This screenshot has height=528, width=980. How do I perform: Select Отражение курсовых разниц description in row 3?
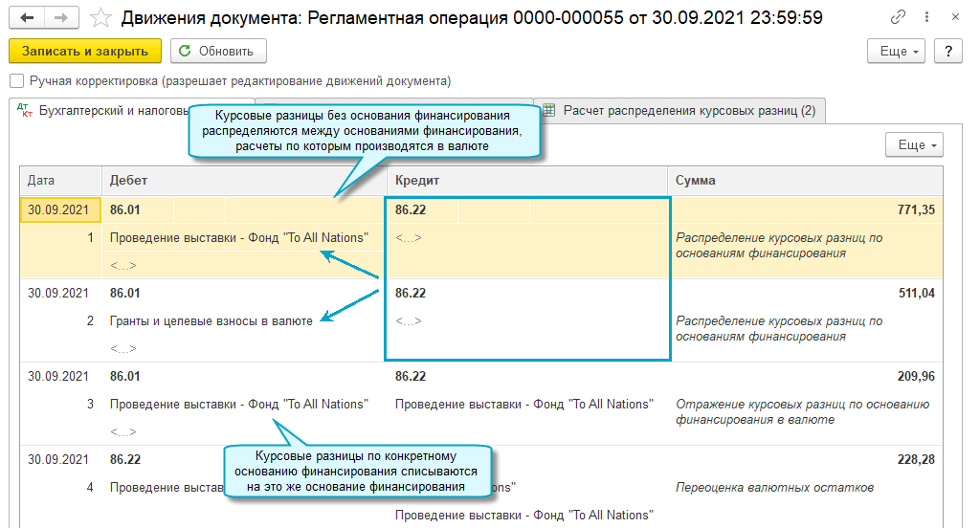(x=803, y=411)
